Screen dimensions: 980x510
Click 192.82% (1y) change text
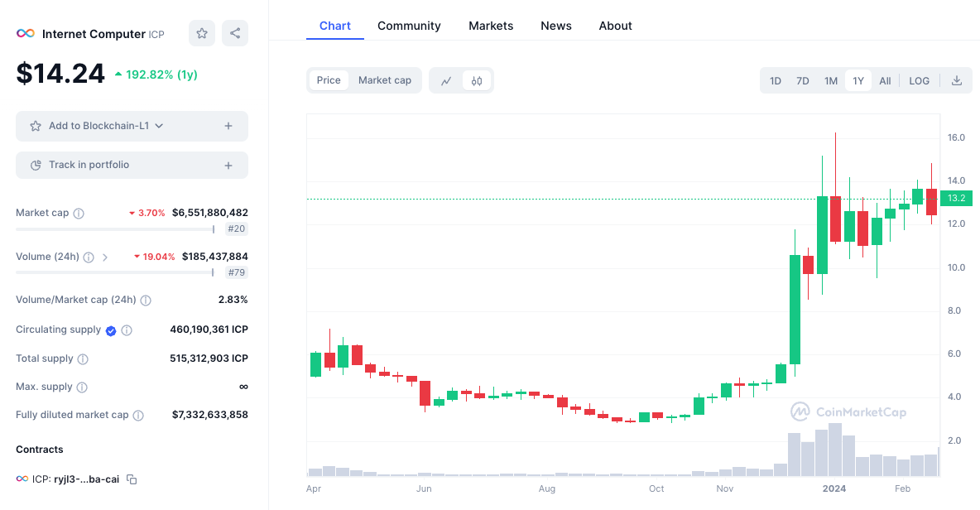click(161, 75)
